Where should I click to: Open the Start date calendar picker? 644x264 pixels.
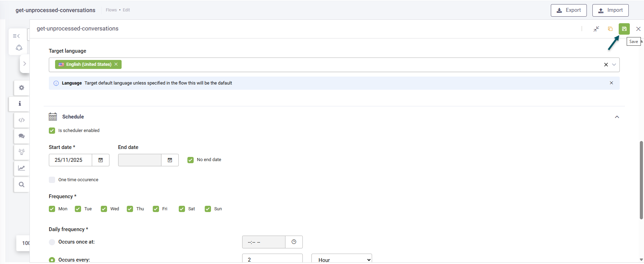click(100, 160)
